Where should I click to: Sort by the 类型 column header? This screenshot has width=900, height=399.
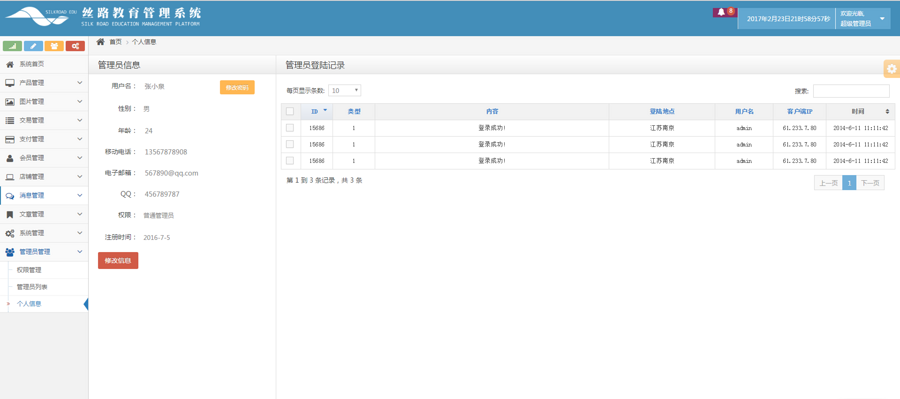click(x=354, y=111)
